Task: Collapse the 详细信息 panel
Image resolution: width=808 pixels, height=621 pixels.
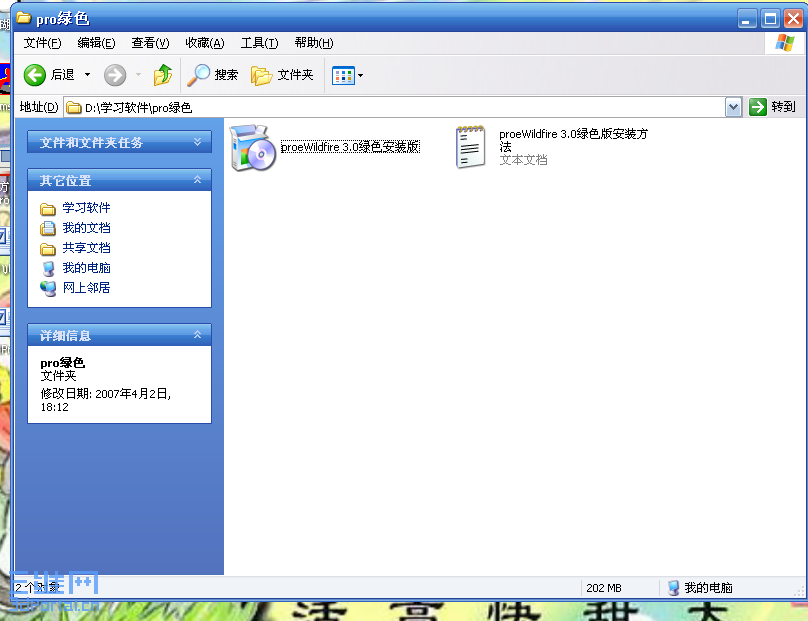Action: 120,335
